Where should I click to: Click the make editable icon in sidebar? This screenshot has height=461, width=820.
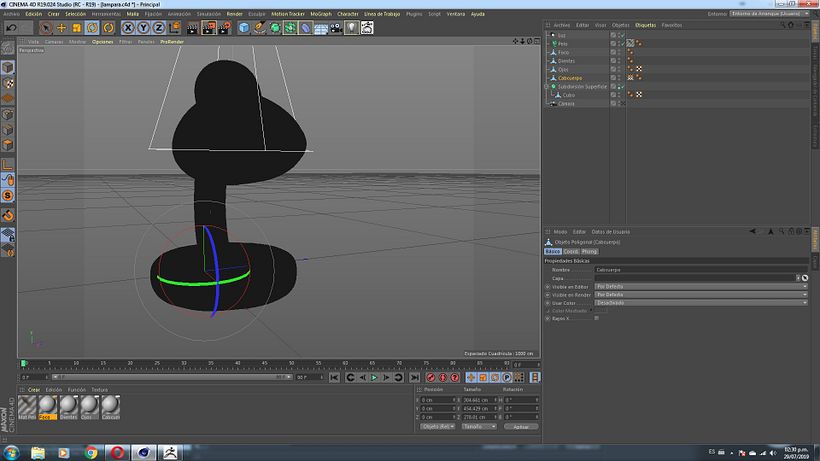click(x=8, y=48)
